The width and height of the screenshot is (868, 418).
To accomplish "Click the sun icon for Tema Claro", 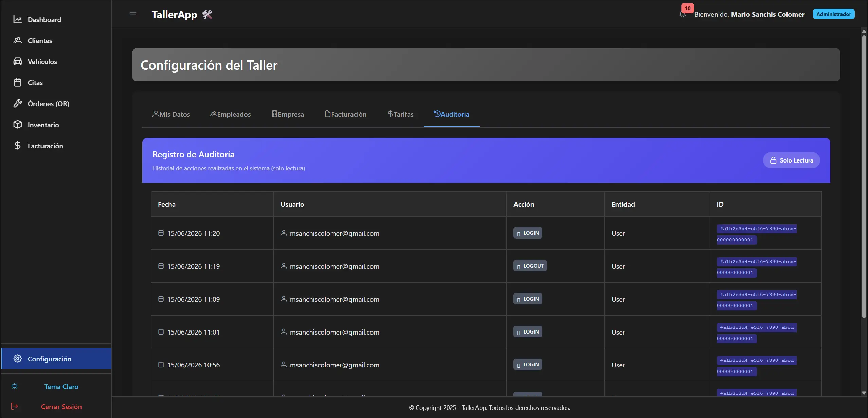I will [15, 386].
